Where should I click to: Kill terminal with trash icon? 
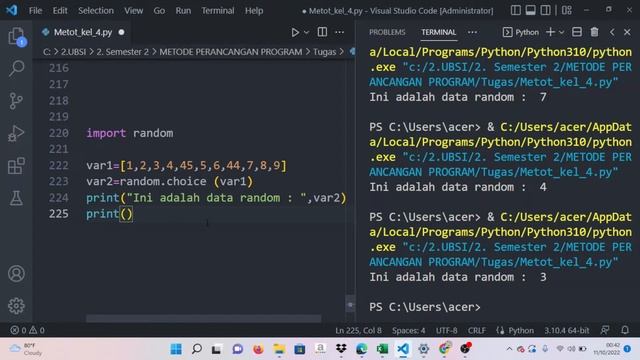[594, 32]
